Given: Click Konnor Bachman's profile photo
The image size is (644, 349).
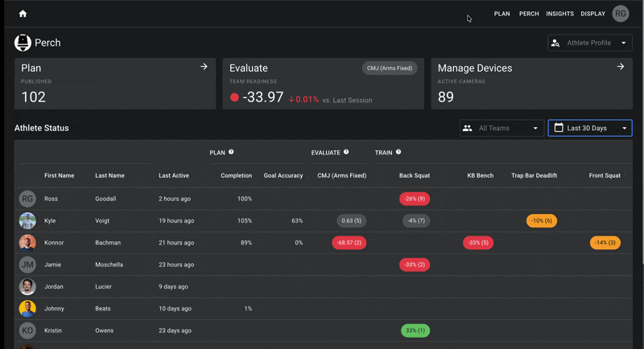Looking at the screenshot, I should pos(27,243).
